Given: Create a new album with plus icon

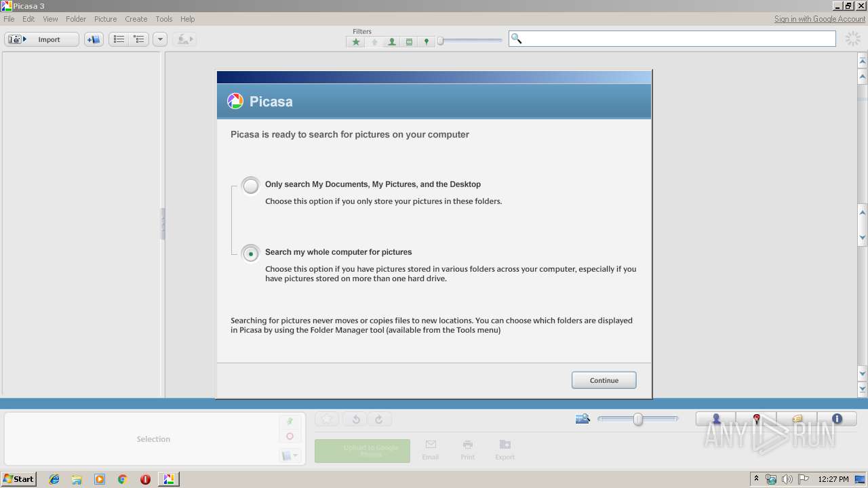Looking at the screenshot, I should 94,39.
